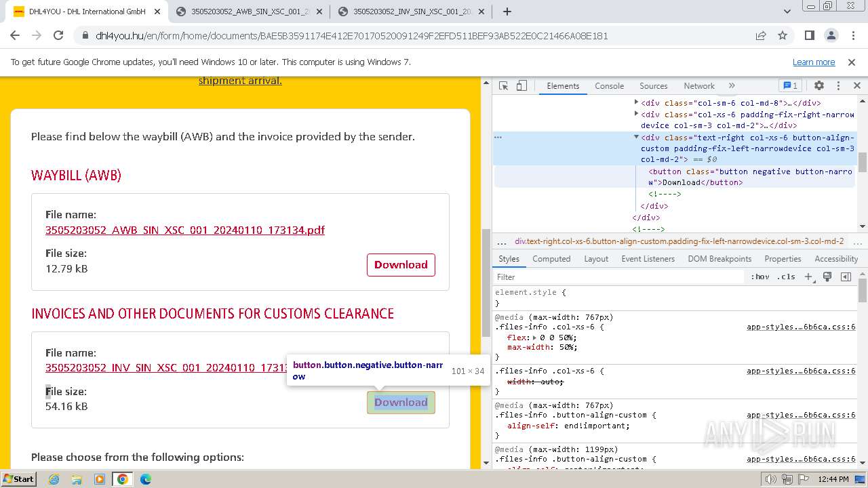
Task: Collapse the selected text-right col-xs-6 div node
Action: click(x=636, y=138)
